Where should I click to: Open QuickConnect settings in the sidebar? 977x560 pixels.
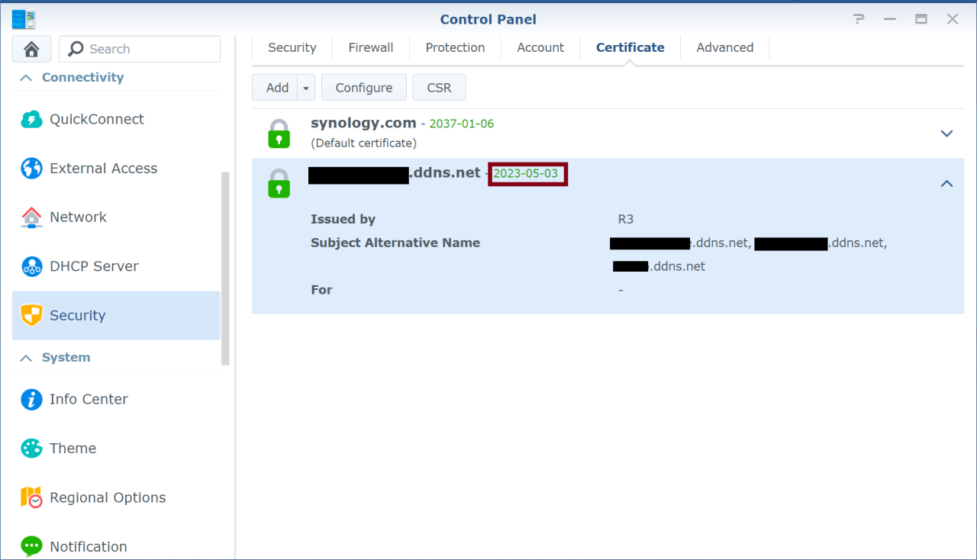[96, 119]
